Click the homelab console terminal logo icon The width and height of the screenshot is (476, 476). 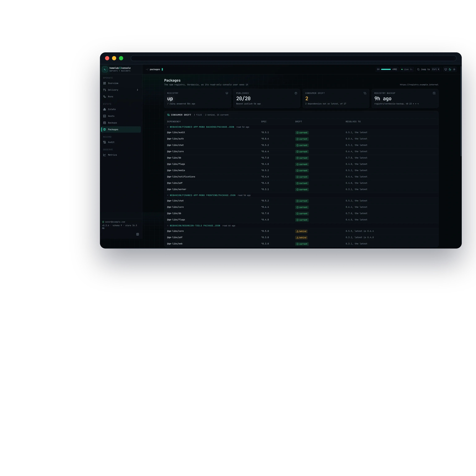coord(105,69)
